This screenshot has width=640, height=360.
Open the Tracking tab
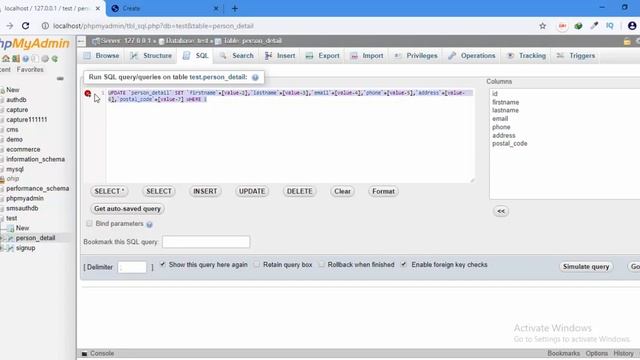(527, 56)
